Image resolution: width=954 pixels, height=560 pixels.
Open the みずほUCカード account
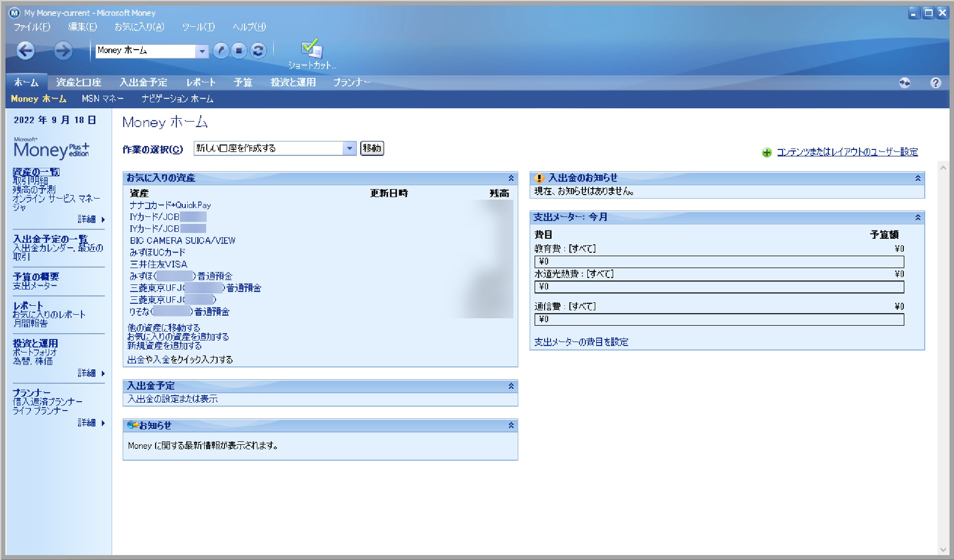click(x=158, y=253)
